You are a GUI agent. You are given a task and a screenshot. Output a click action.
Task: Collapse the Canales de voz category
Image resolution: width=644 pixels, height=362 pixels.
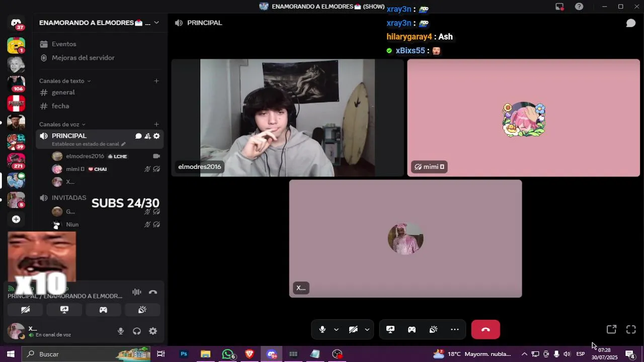point(62,124)
